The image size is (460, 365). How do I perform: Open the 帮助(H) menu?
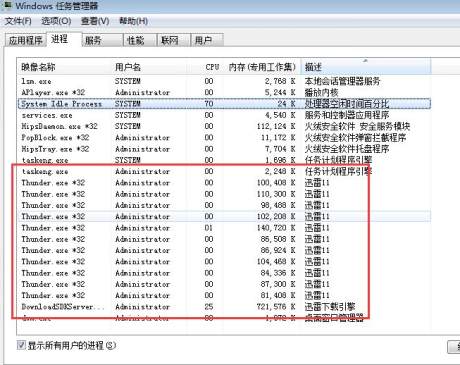pyautogui.click(x=134, y=21)
